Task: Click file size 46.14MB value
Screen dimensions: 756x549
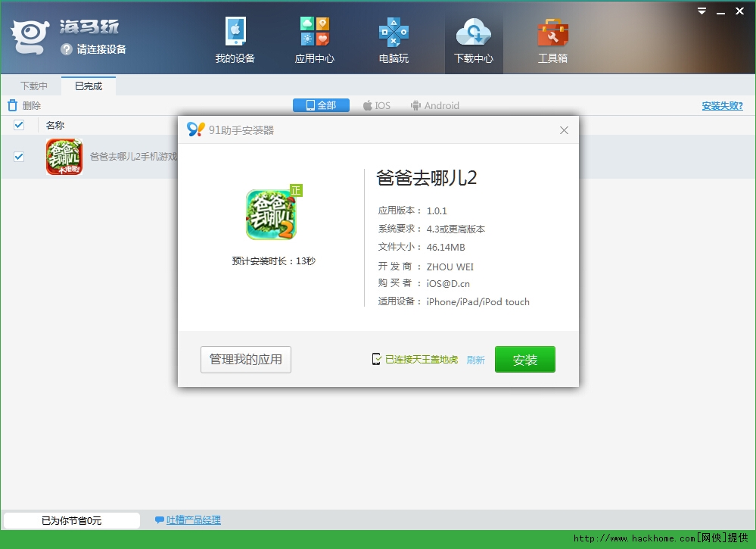Action: 446,248
